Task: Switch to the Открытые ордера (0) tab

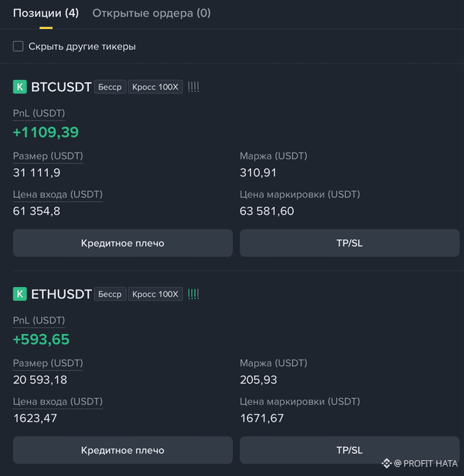Action: point(152,13)
